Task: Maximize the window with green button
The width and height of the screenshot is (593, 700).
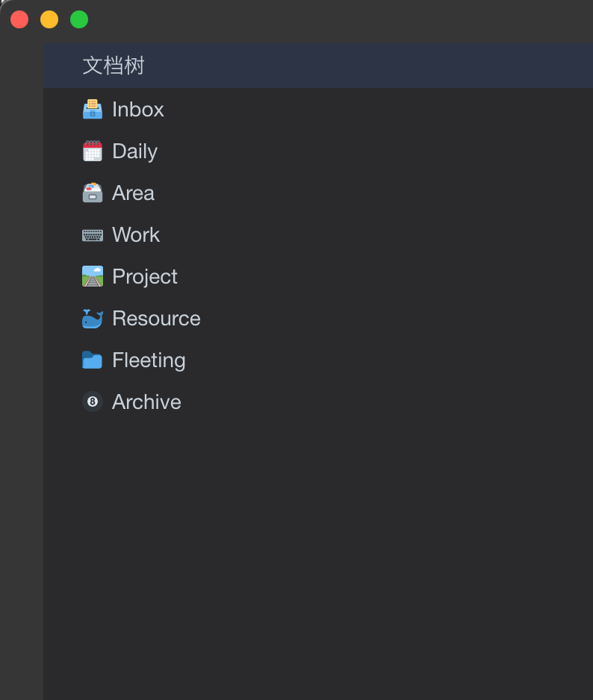Action: tap(79, 19)
